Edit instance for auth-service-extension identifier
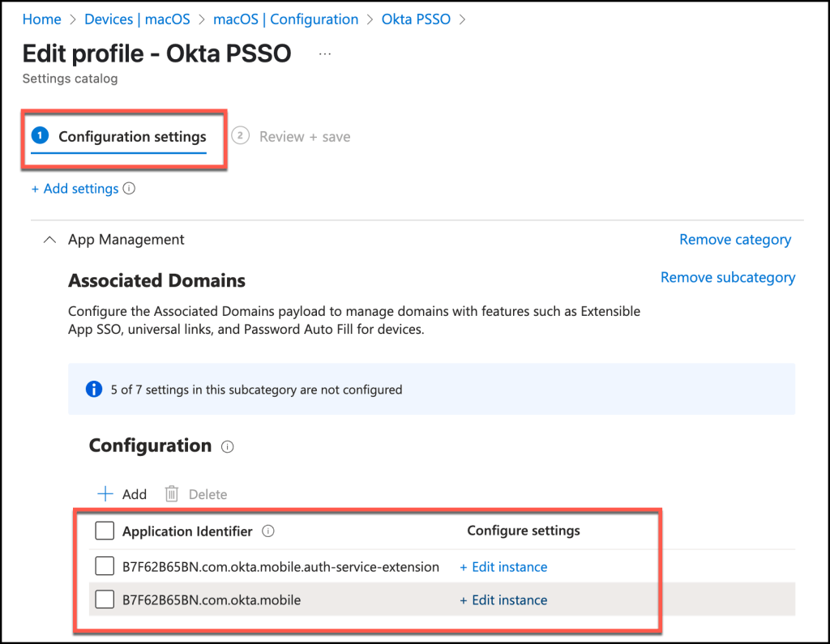Viewport: 830px width, 644px height. 503,567
